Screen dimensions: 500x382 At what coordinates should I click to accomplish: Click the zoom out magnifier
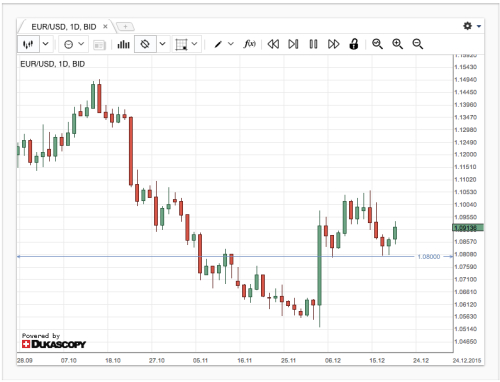pyautogui.click(x=418, y=44)
